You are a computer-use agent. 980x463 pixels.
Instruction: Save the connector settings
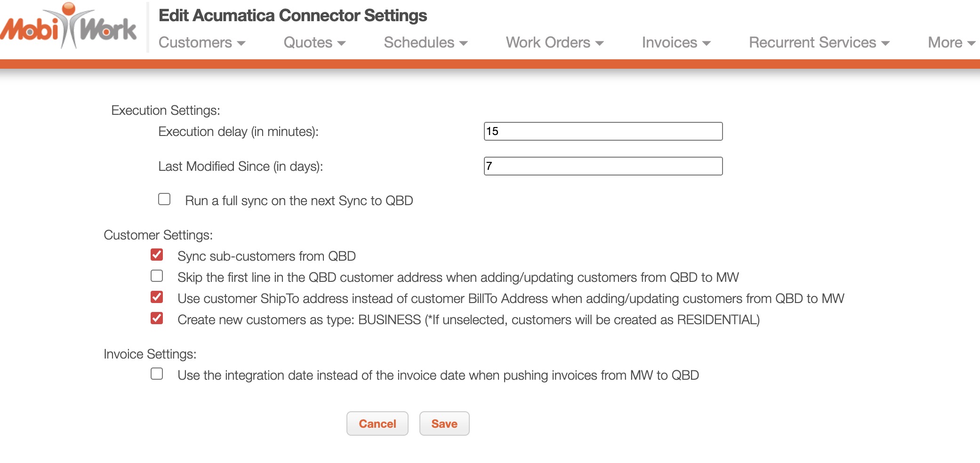[x=444, y=424]
